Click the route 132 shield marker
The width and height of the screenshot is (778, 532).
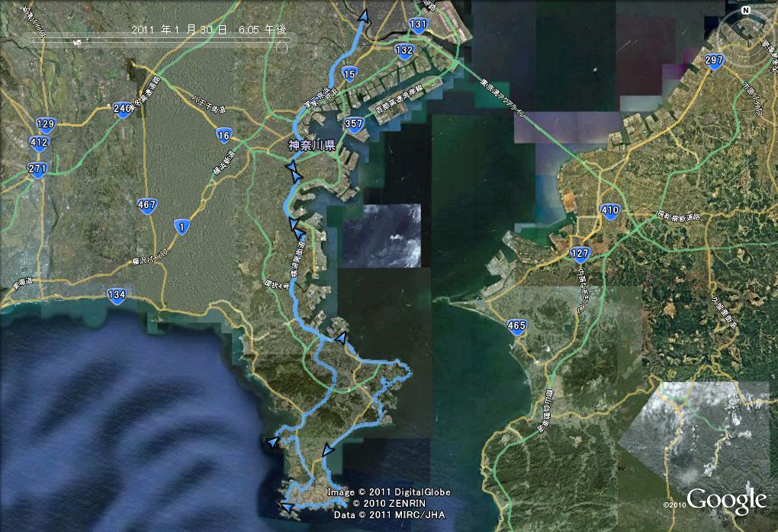click(404, 51)
